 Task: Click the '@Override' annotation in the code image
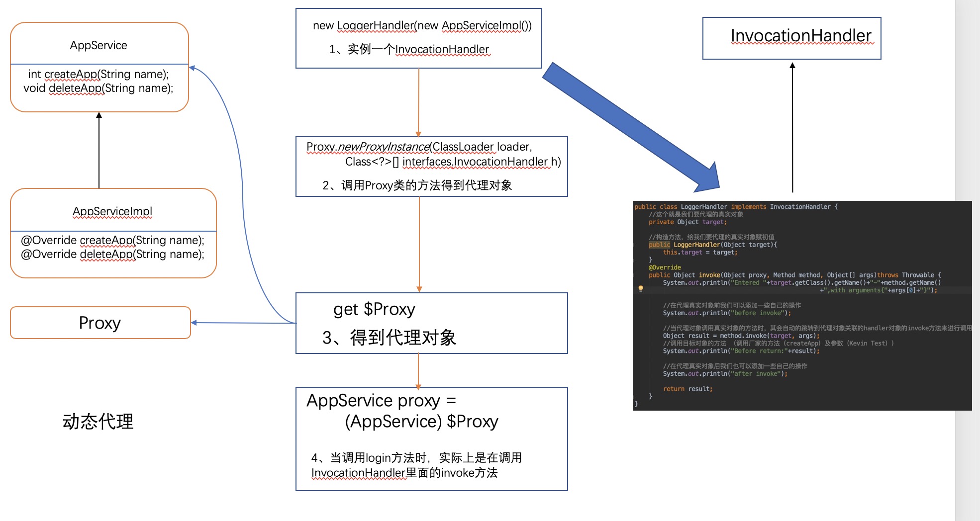point(665,267)
